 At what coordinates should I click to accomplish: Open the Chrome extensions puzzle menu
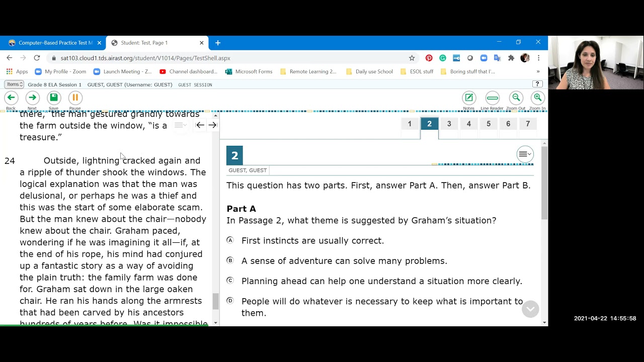[511, 58]
